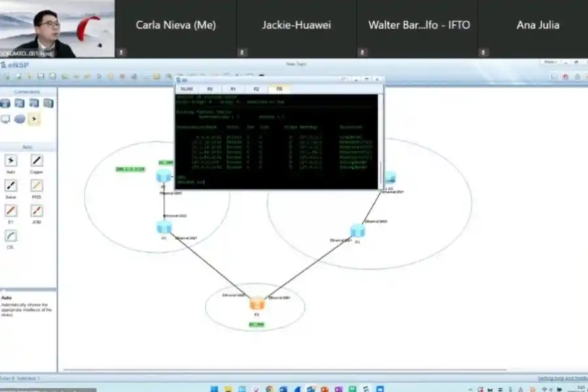588x392 pixels.
Task: Select the Copper cable type
Action: pos(37,161)
